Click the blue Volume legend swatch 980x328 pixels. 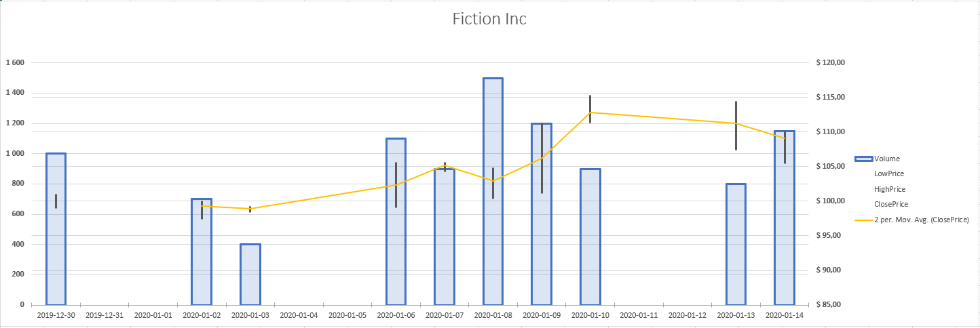(x=863, y=159)
